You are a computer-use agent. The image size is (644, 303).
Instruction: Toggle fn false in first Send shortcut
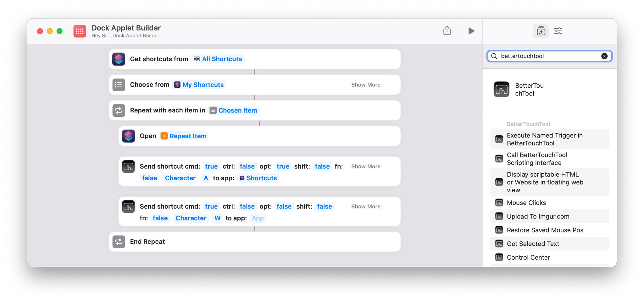click(149, 178)
